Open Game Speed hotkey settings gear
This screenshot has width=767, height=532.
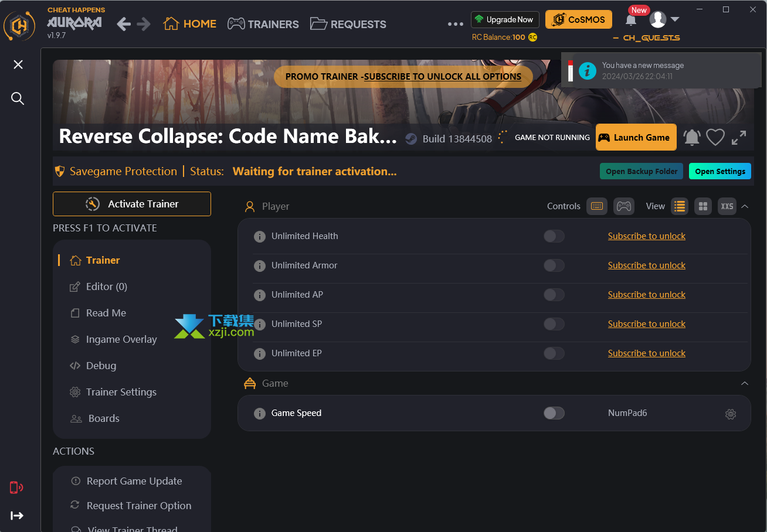click(x=731, y=414)
